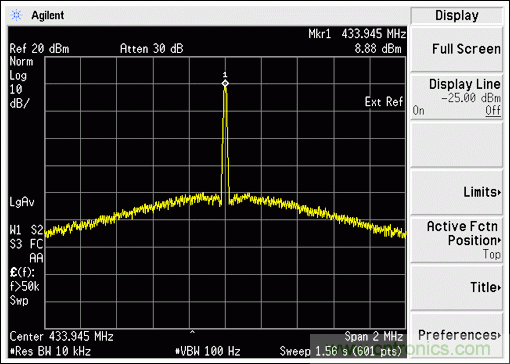
Task: Select the Center 433.945 MHz readout
Action: [62, 336]
